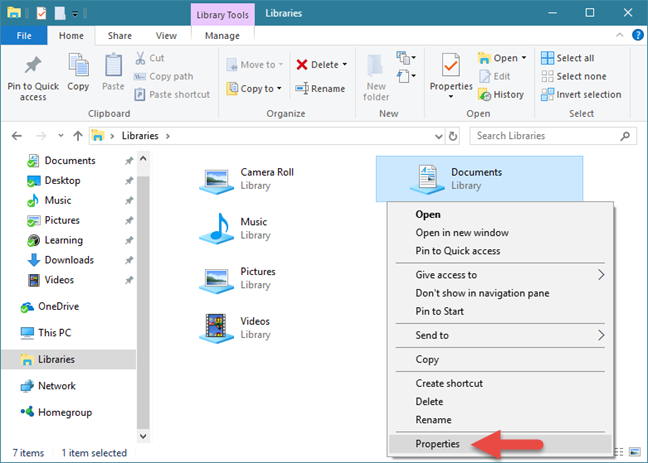Expand the ribbon Open dropdown arrow

tap(524, 58)
